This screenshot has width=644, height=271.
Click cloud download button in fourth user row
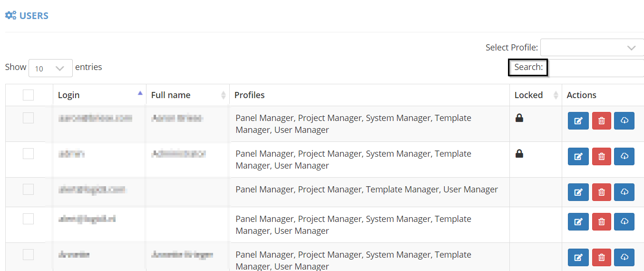click(x=624, y=221)
